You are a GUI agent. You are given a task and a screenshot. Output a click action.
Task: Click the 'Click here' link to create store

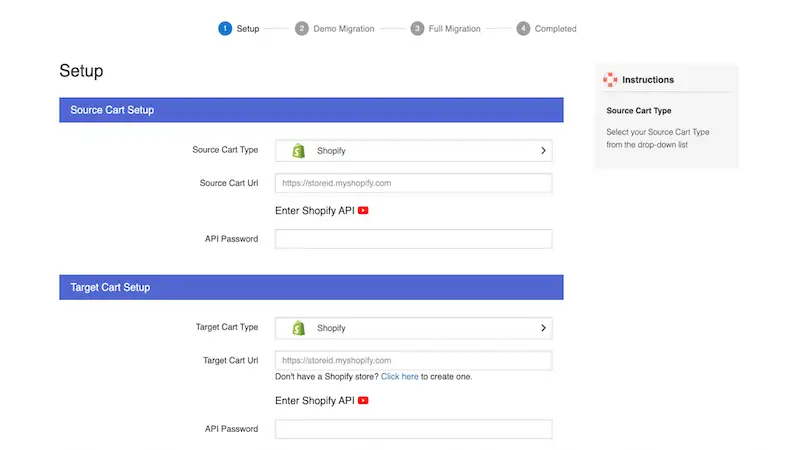399,377
